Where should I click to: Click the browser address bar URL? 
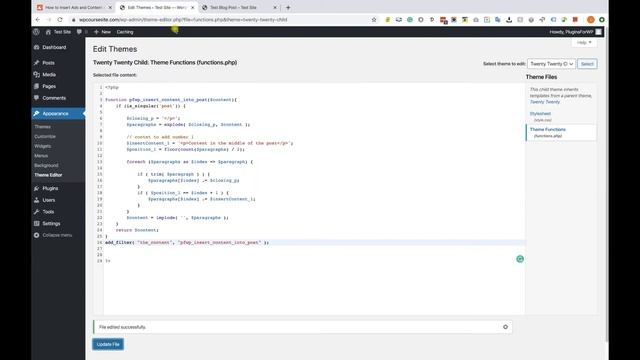(183, 20)
